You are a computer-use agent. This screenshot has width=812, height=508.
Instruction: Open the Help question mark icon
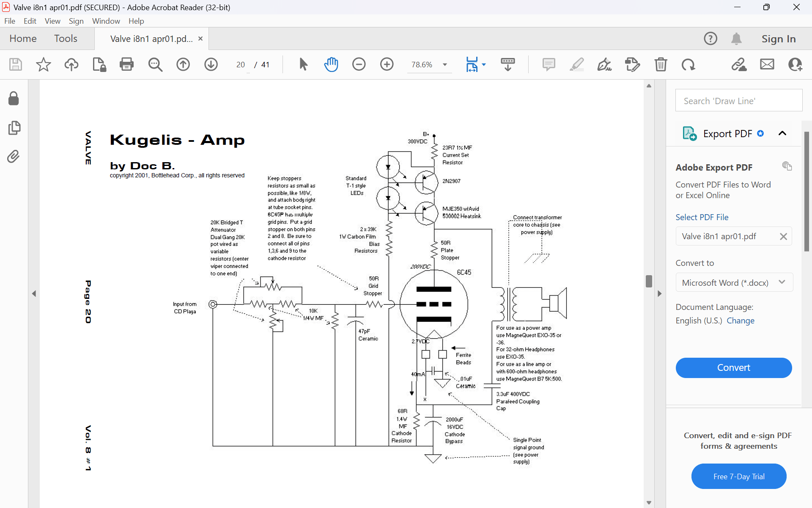(x=710, y=39)
